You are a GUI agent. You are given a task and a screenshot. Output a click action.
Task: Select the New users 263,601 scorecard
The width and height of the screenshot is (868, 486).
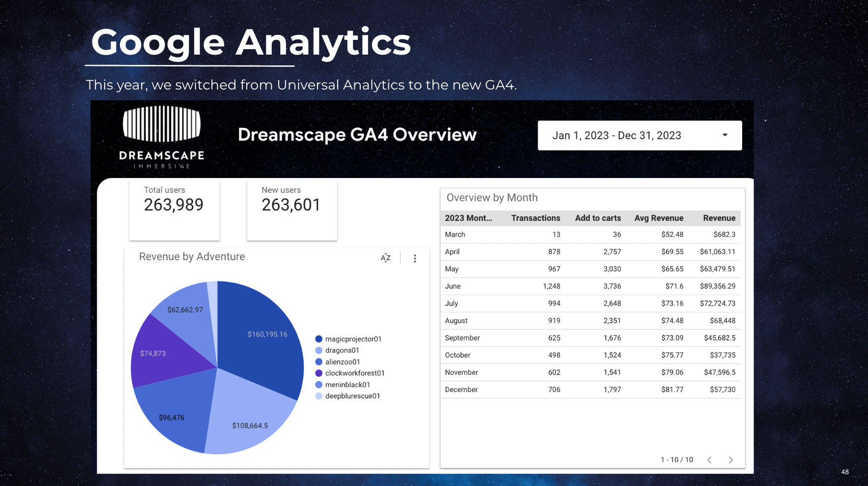click(x=292, y=211)
